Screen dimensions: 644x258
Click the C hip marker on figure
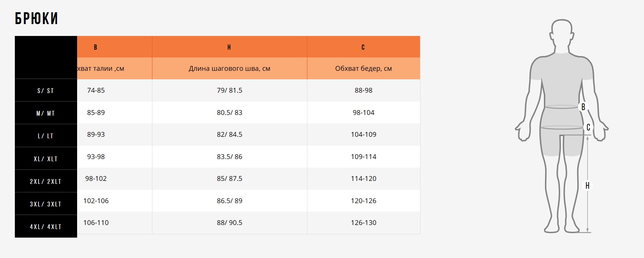pos(588,128)
